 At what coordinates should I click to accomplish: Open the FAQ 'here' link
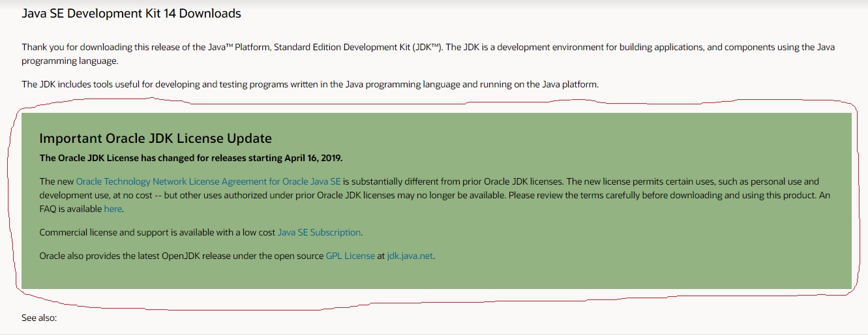(x=113, y=209)
